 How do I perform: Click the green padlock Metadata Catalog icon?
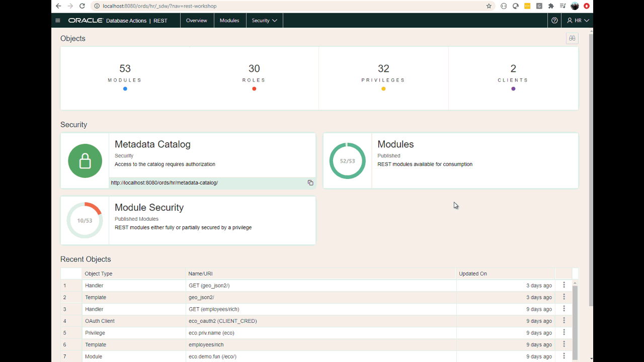(x=85, y=160)
